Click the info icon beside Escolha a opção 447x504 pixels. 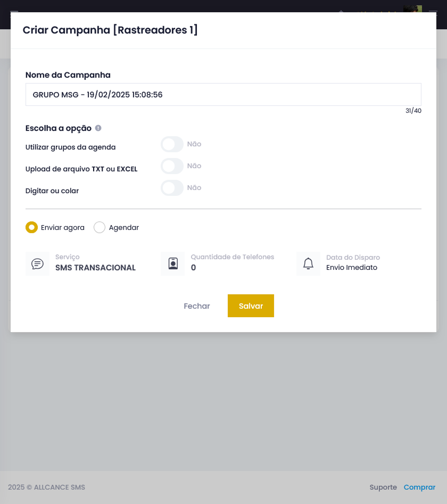click(x=98, y=128)
